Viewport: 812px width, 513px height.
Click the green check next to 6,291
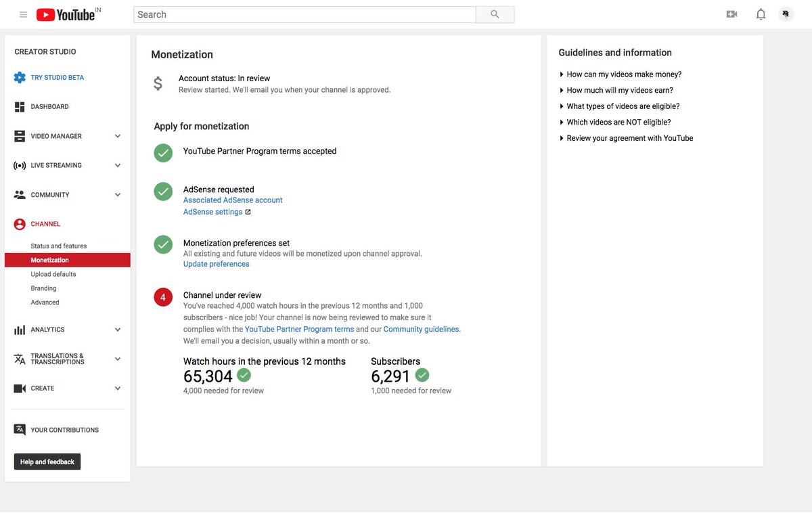click(422, 375)
